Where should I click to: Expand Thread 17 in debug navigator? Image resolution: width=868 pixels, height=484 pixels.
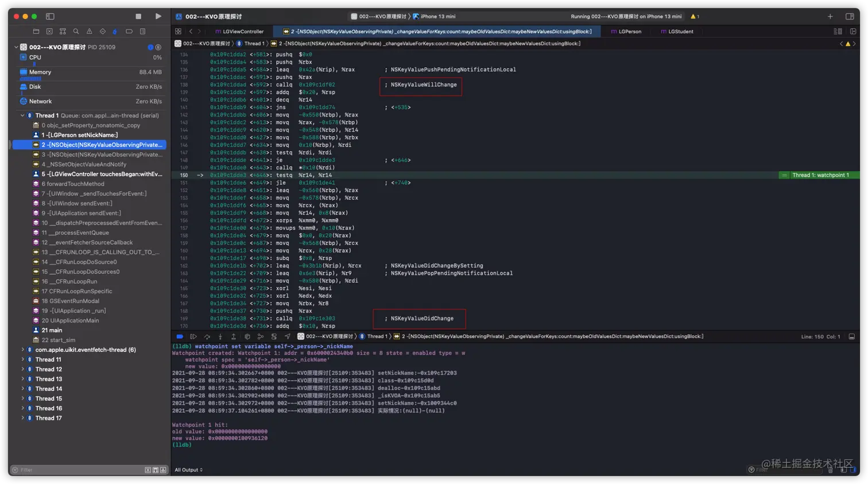[22, 418]
